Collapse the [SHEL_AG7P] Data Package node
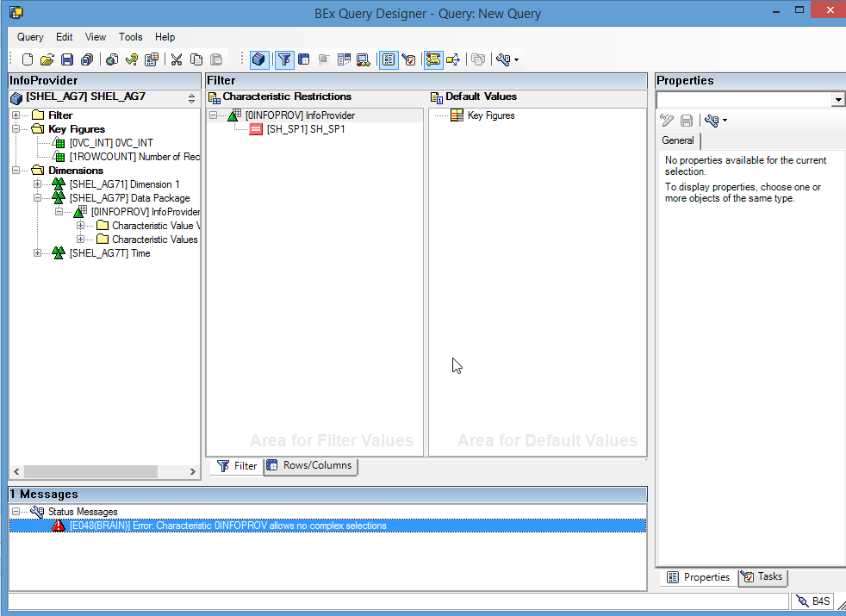846x616 pixels. [37, 198]
